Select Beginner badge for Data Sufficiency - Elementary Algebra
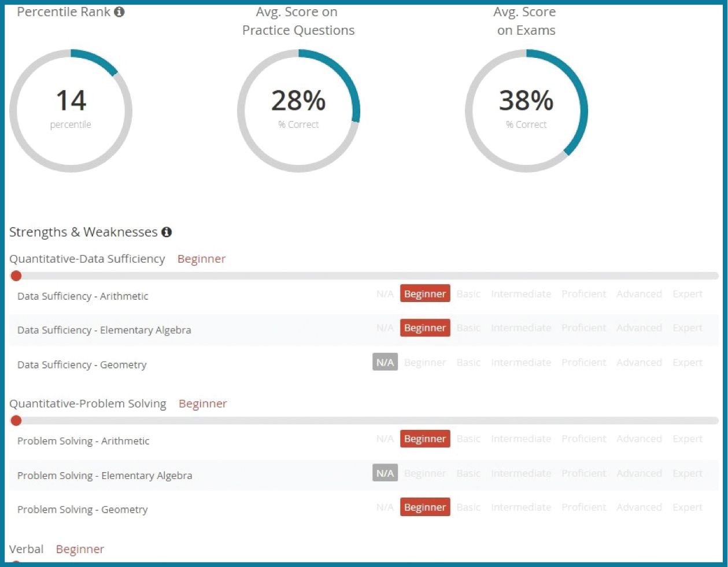The height and width of the screenshot is (567, 728). [x=425, y=328]
